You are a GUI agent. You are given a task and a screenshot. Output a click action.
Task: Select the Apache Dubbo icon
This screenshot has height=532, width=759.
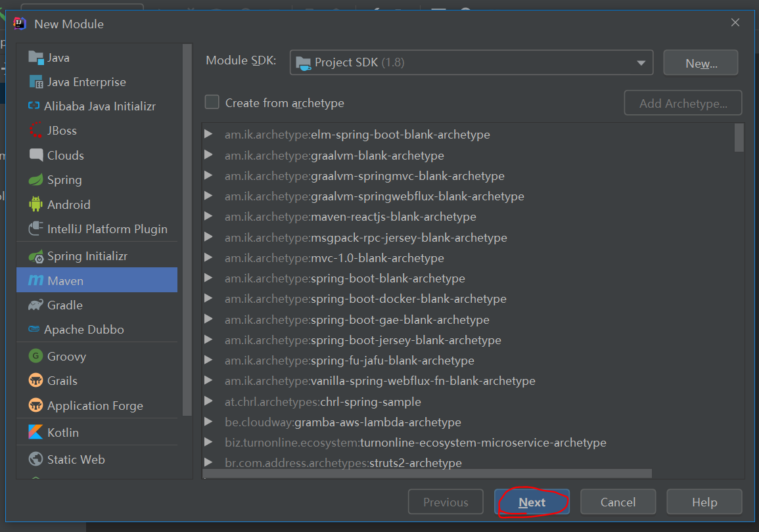(x=34, y=329)
